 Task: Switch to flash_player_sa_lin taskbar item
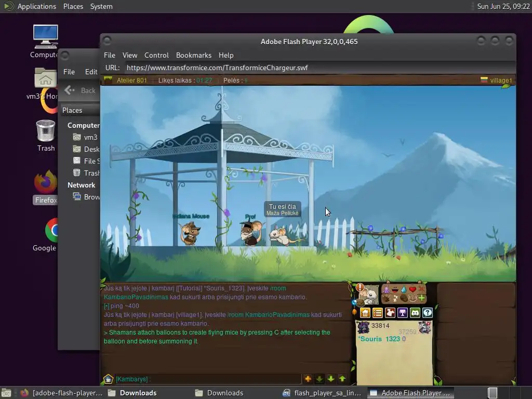click(x=322, y=393)
